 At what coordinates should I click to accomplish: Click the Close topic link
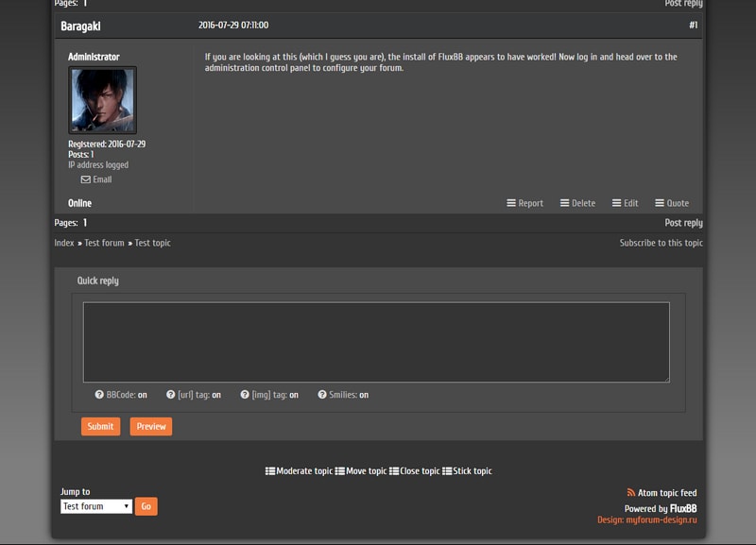(x=420, y=471)
